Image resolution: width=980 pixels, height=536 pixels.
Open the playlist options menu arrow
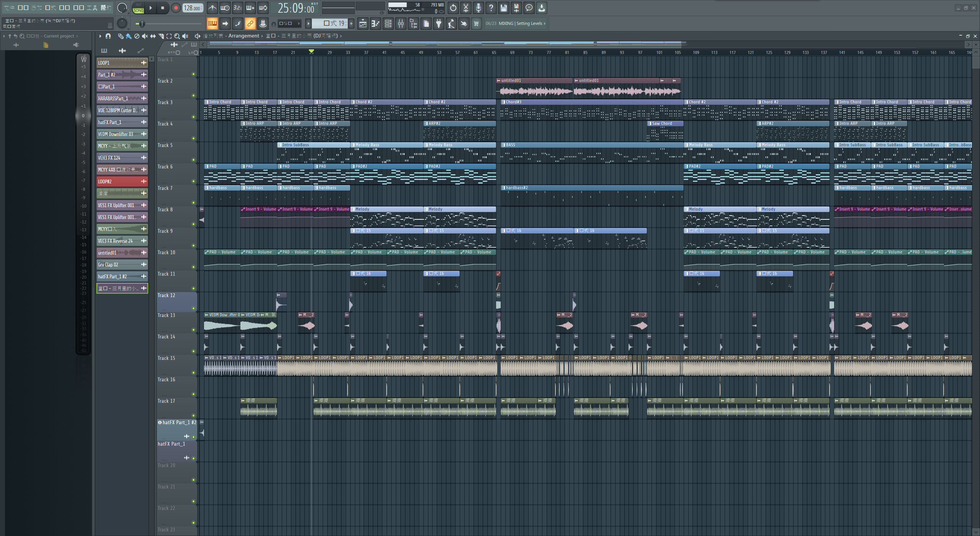100,36
